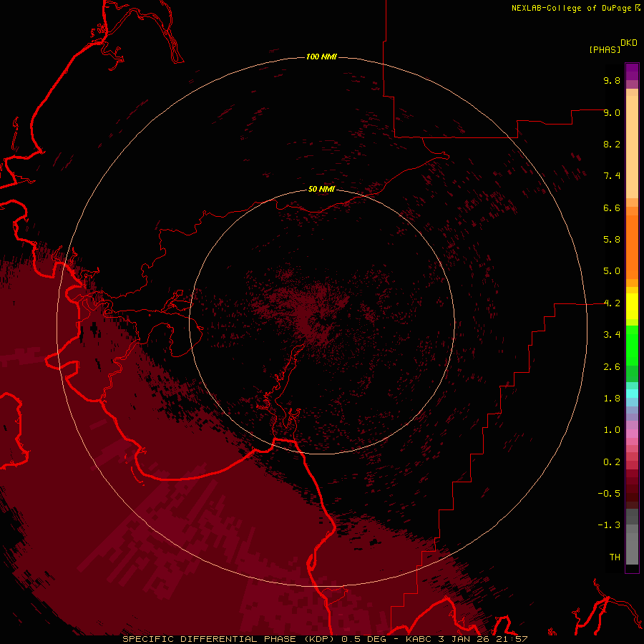
Task: Click the "9.8" scale value
Action: click(612, 80)
